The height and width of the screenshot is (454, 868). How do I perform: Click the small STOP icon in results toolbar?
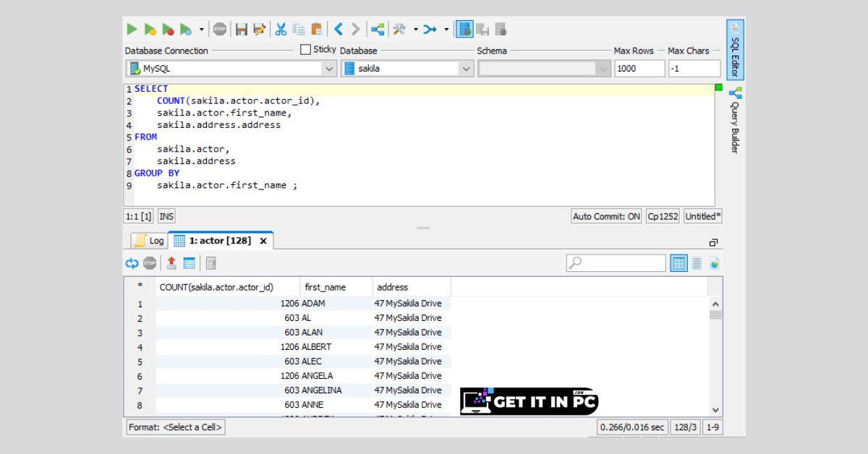150,263
